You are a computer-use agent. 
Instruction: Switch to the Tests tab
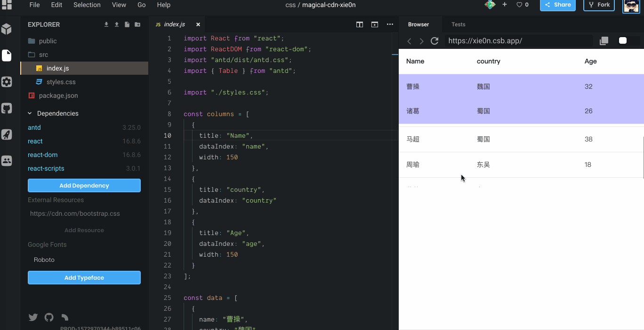(x=458, y=24)
